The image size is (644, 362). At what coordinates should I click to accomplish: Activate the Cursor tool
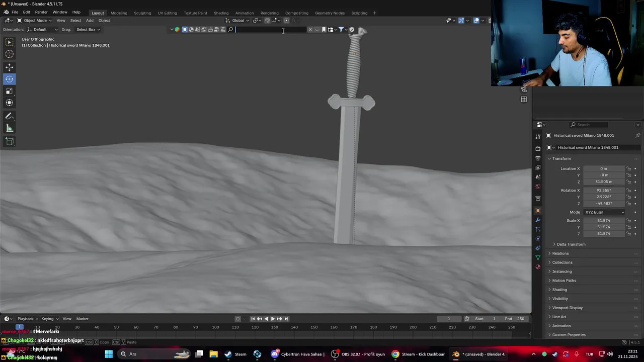[9, 54]
